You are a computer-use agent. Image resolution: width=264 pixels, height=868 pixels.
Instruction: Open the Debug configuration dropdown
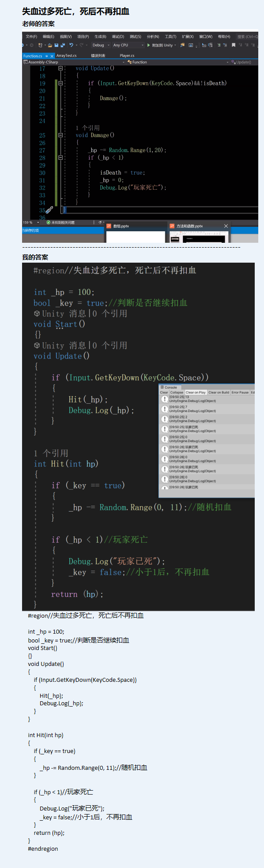(101, 45)
